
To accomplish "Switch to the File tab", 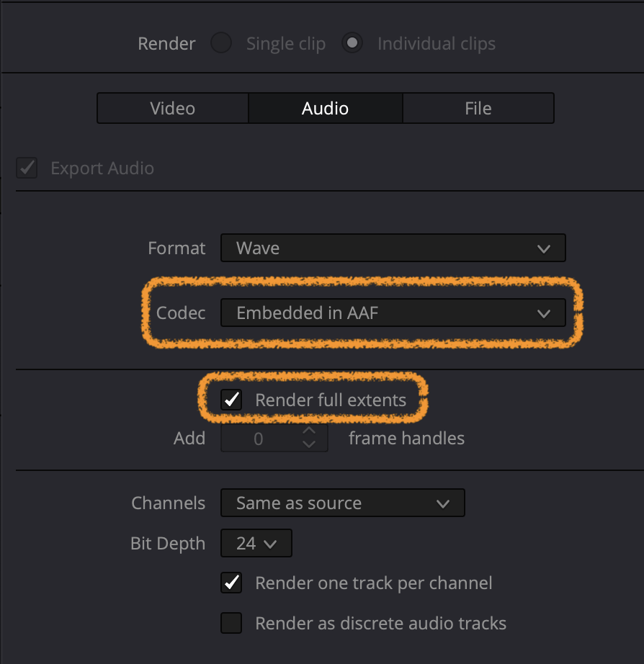I will click(x=478, y=109).
